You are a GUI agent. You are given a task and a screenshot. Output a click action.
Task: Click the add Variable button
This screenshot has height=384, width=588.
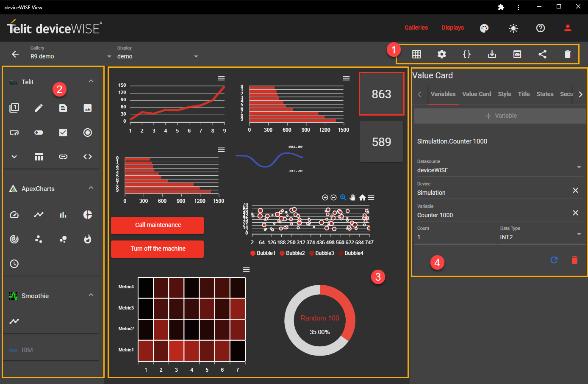pyautogui.click(x=500, y=116)
